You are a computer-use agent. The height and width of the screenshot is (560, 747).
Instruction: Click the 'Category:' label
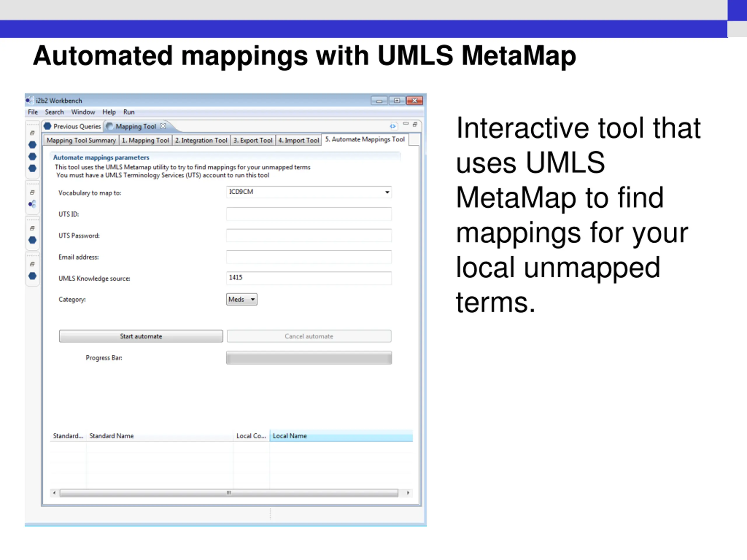[x=72, y=300]
